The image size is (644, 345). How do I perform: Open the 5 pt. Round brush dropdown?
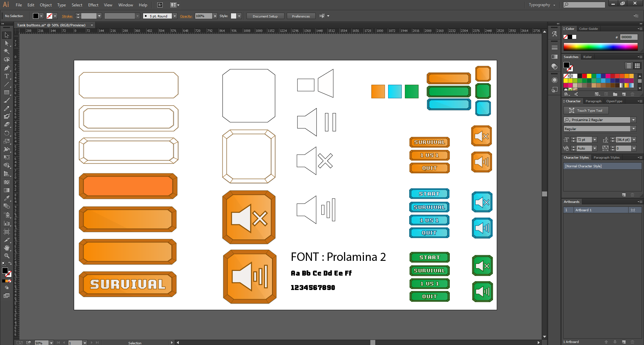point(175,16)
